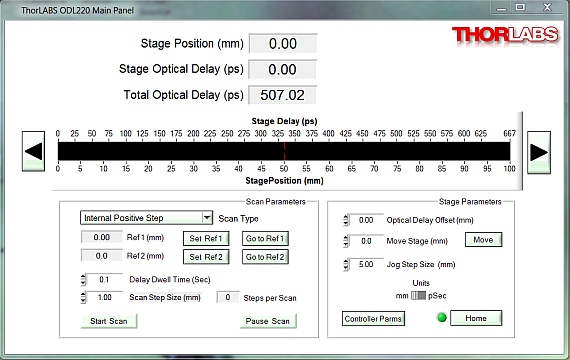570x360 pixels.
Task: Click Optical Delay Offset stepper arrows
Action: (346, 220)
